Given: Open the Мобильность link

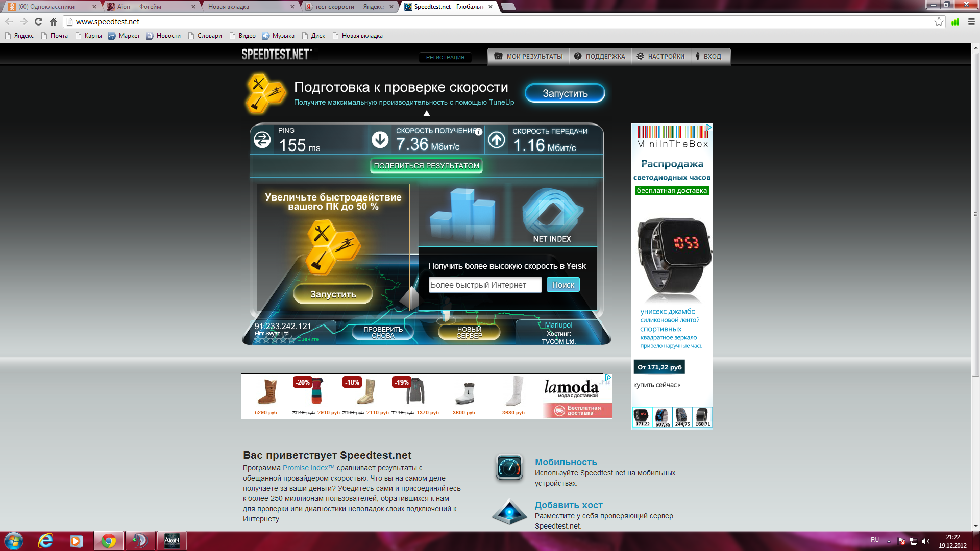Looking at the screenshot, I should pos(566,462).
